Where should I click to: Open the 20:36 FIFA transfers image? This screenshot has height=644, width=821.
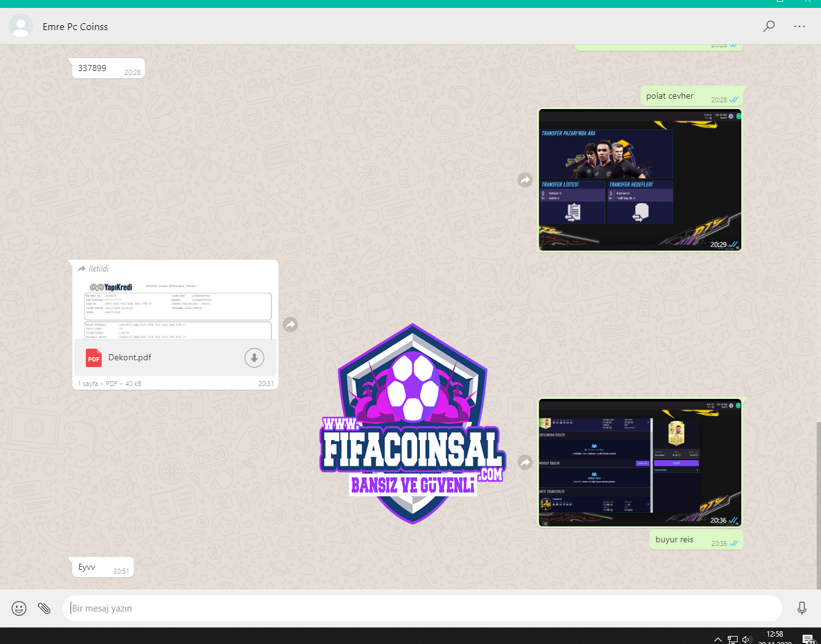point(640,463)
